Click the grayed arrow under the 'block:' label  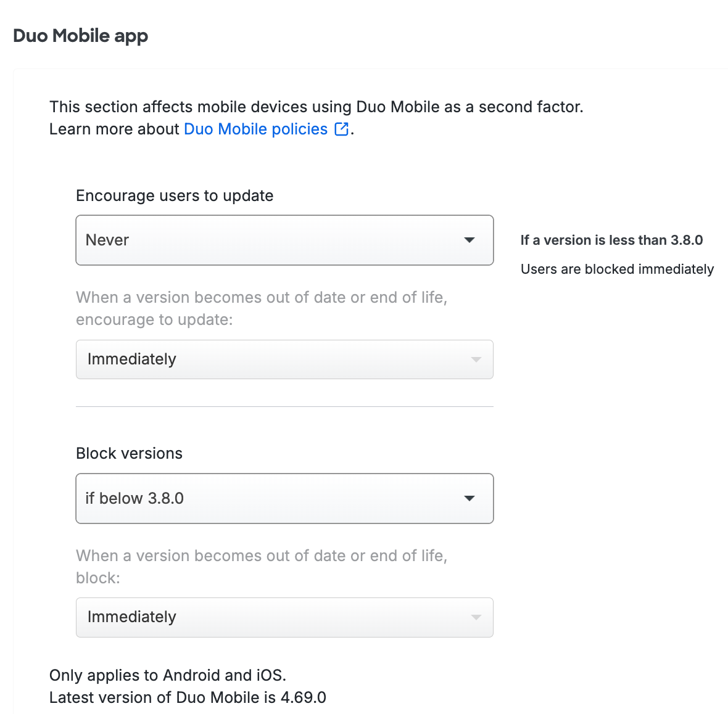pos(476,617)
